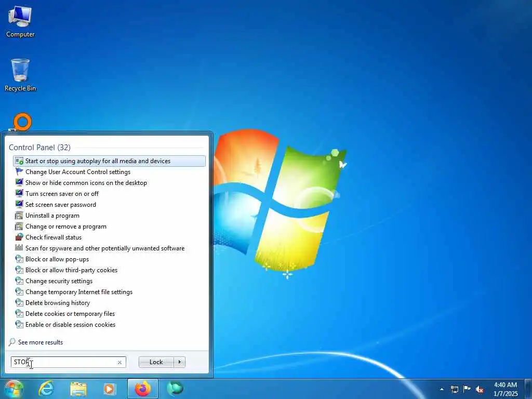Viewport: 532px width, 399px height.
Task: Open the green globe app on taskbar
Action: click(175, 389)
